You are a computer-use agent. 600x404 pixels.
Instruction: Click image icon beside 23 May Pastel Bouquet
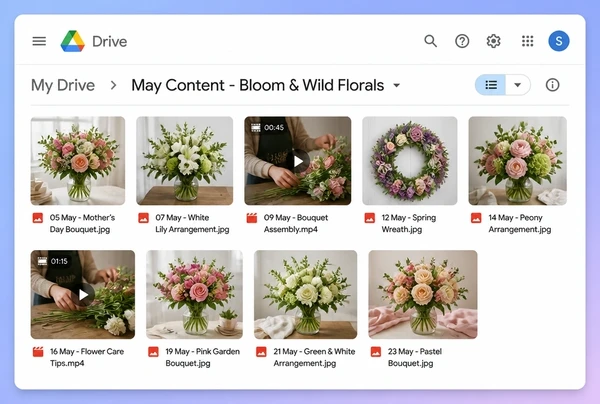(x=376, y=352)
